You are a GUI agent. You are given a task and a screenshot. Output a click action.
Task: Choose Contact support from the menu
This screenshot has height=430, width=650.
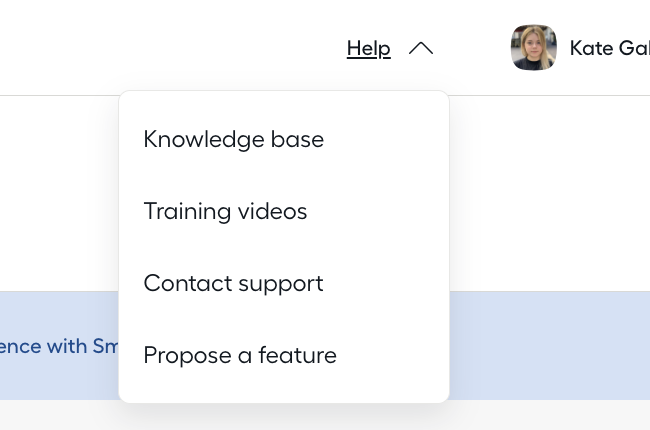(x=233, y=283)
